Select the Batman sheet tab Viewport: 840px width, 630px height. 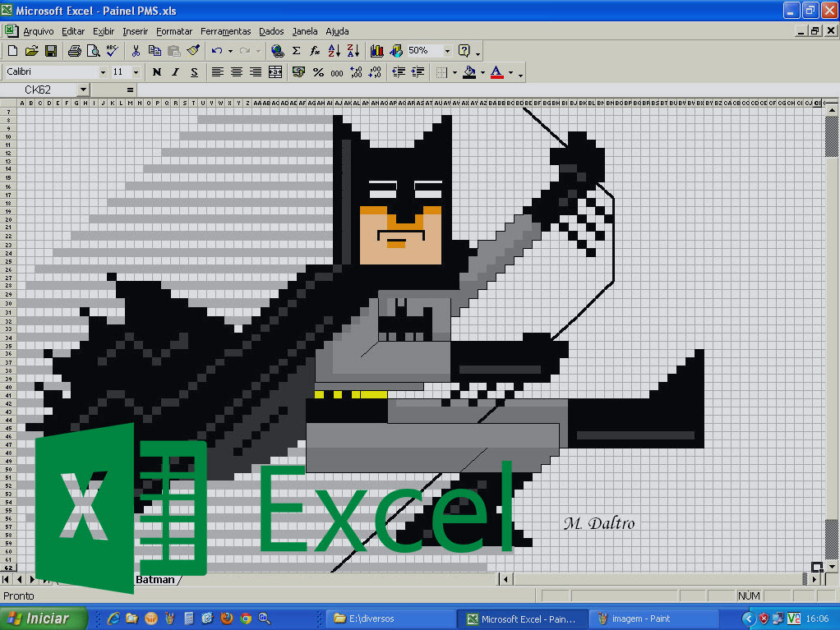[x=155, y=579]
